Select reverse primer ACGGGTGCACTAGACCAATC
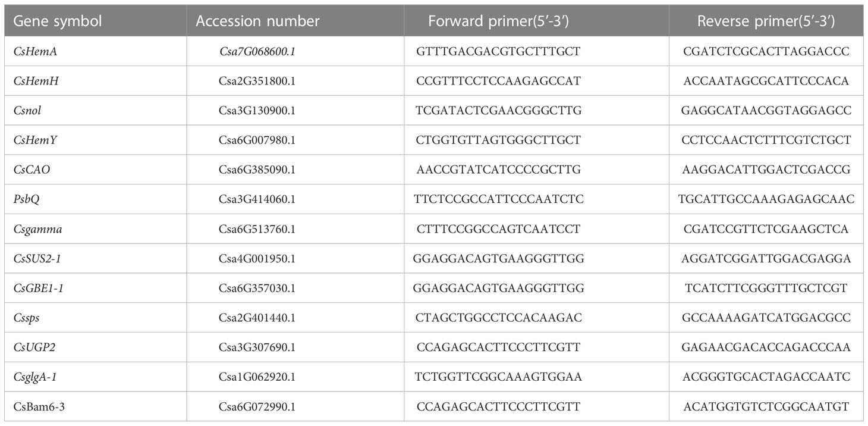This screenshot has width=868, height=426. pos(766,377)
